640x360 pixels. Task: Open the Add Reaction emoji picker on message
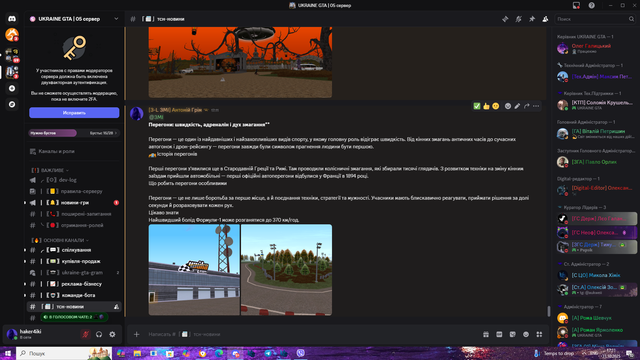tap(508, 106)
